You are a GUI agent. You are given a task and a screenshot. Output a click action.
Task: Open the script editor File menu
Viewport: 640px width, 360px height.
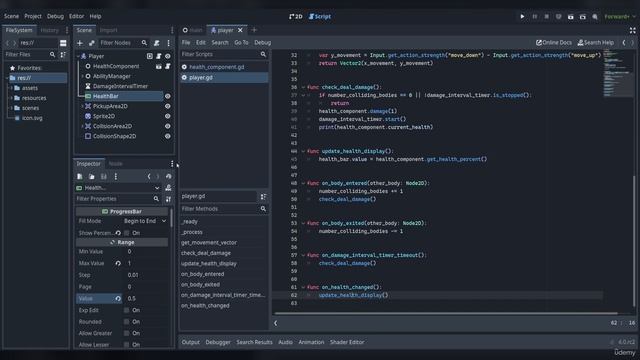[186, 42]
